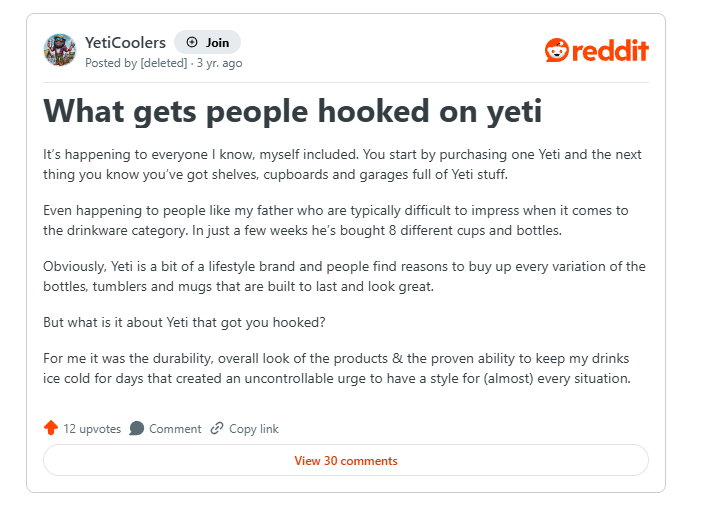This screenshot has height=509, width=705.
Task: Open View 30 comments
Action: point(345,461)
